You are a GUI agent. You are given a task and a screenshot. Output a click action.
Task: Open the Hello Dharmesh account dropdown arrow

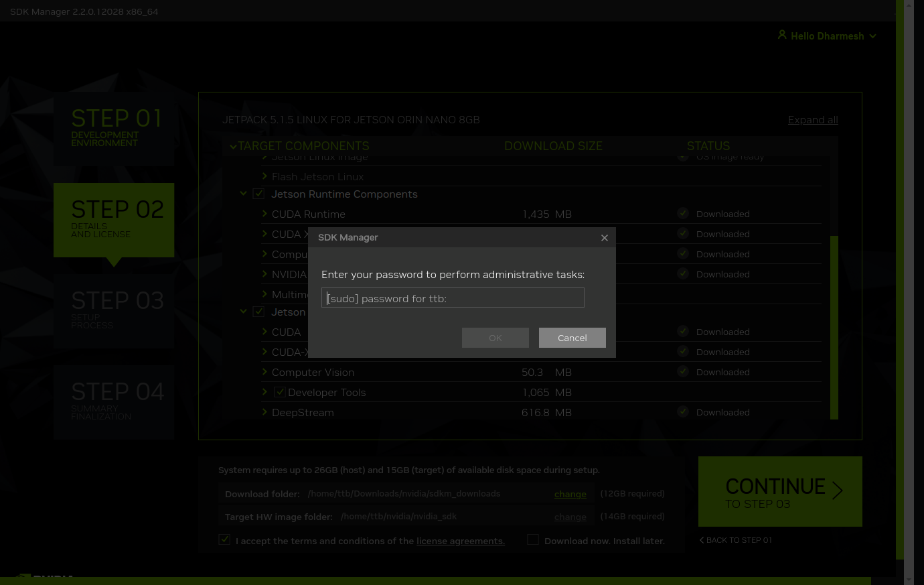872,36
